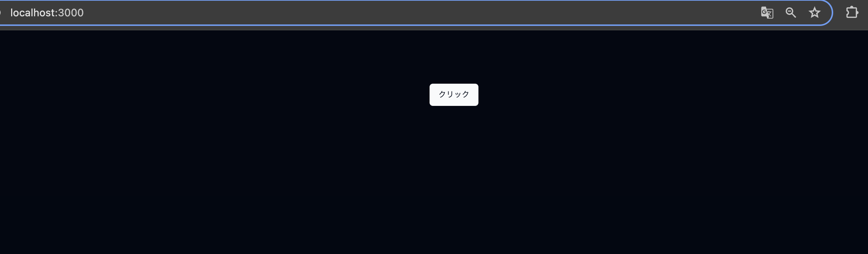Viewport: 868px width, 254px height.
Task: Click the site info icon at left edge
Action: [x=1, y=13]
